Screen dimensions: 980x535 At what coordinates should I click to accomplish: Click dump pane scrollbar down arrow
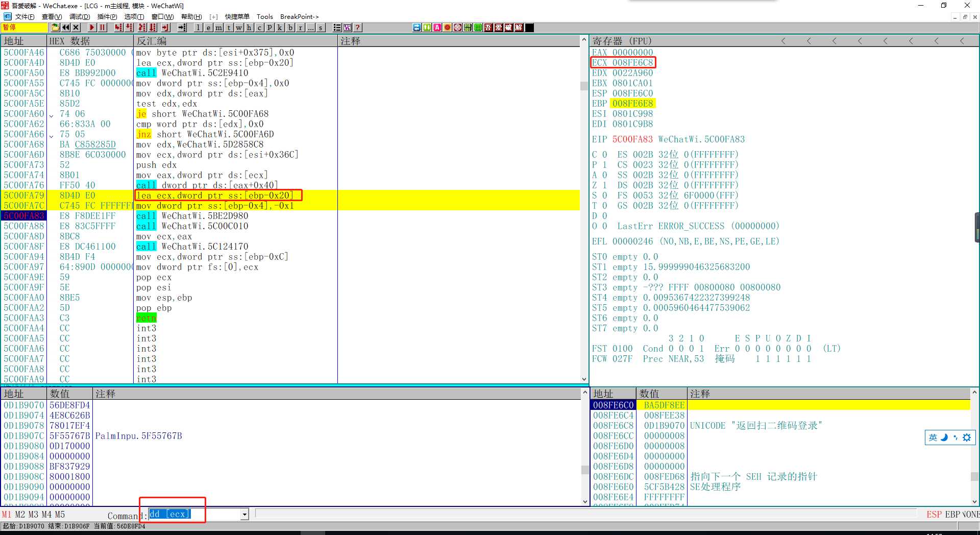click(x=585, y=502)
